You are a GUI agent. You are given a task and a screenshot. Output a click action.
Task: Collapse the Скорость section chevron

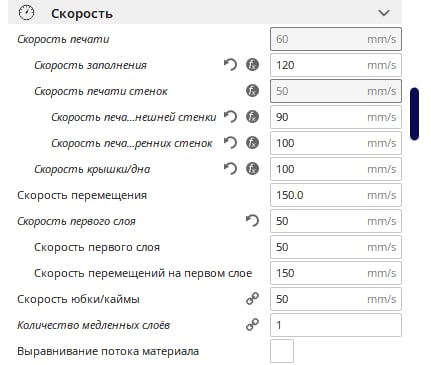(x=384, y=13)
